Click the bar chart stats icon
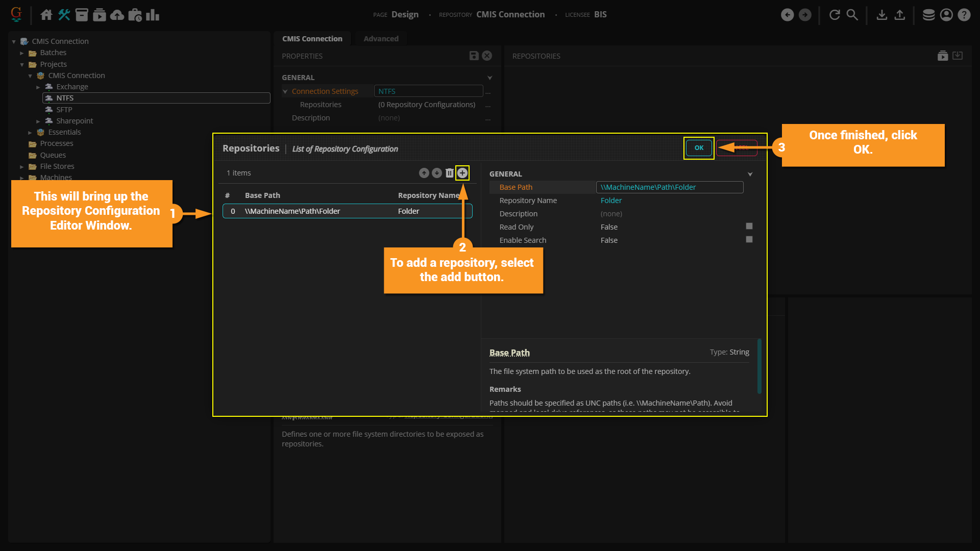 pos(152,15)
